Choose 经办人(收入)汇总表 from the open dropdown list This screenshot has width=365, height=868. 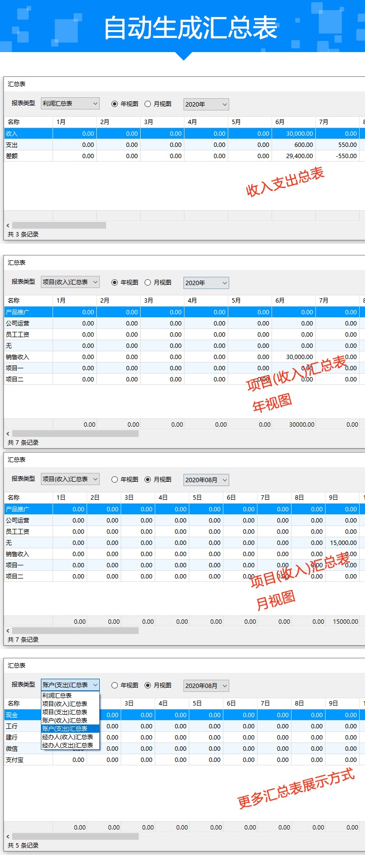tap(71, 737)
